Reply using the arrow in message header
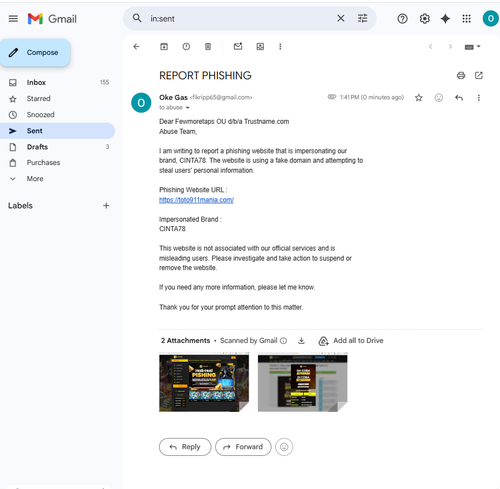 (x=459, y=98)
